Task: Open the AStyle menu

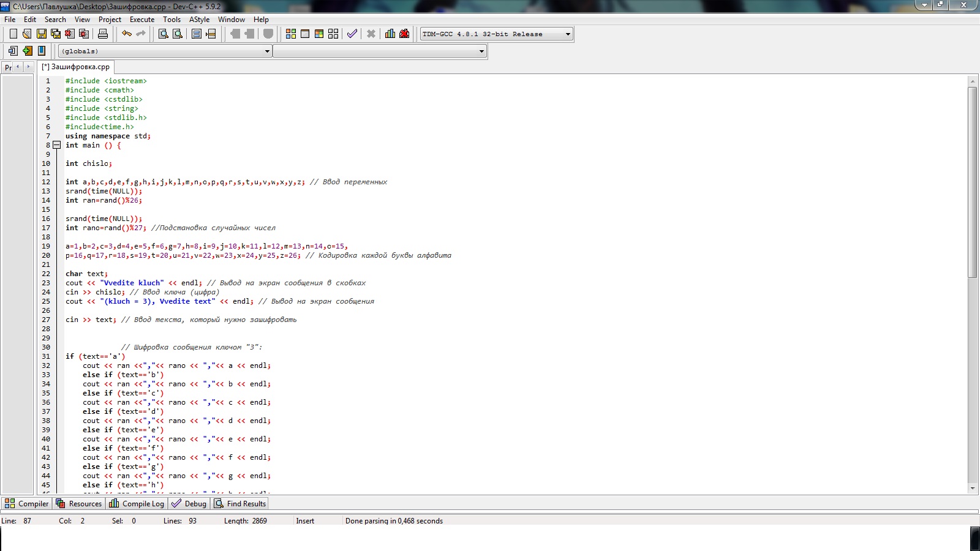Action: (x=199, y=19)
